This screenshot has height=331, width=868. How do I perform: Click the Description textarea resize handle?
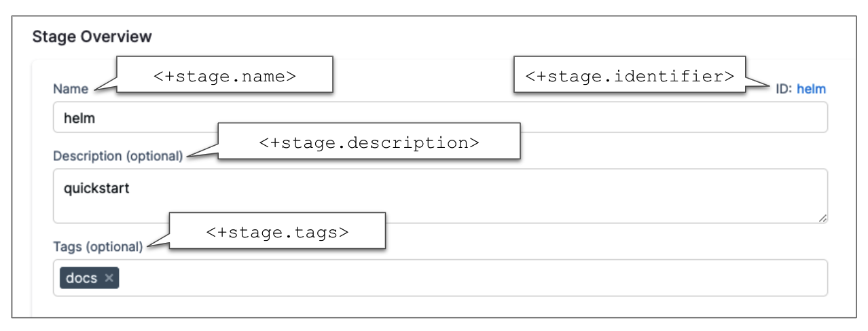[822, 218]
